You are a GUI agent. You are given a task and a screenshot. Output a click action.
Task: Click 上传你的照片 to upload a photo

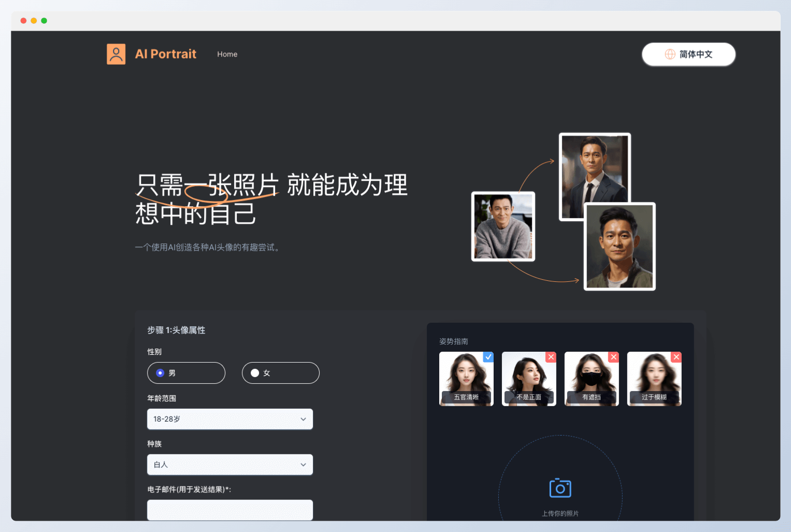point(559,513)
